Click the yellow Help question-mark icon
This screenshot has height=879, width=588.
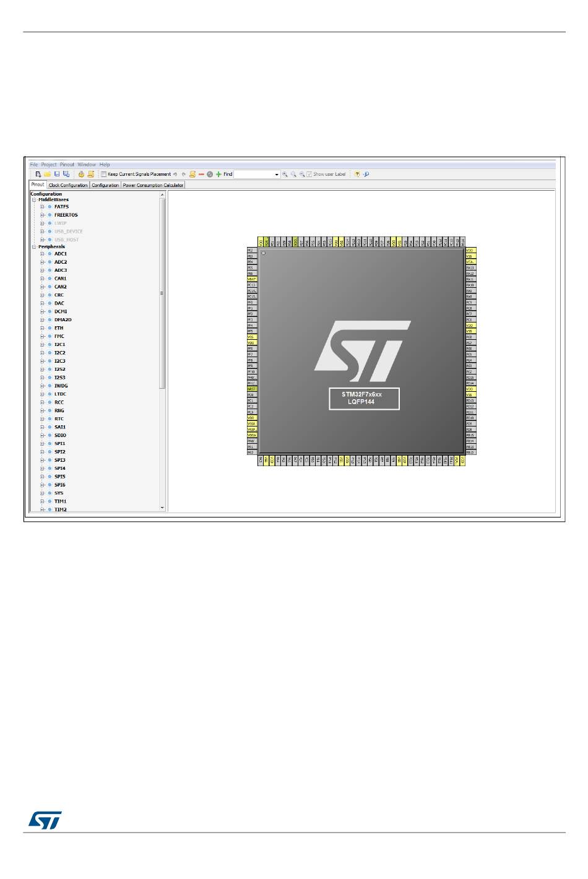pyautogui.click(x=357, y=174)
